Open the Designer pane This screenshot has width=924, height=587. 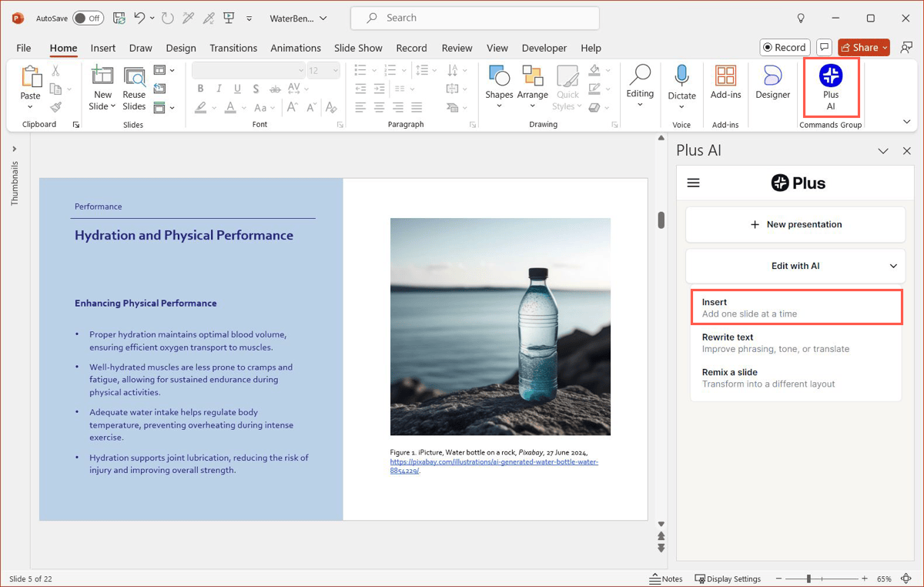pyautogui.click(x=772, y=83)
